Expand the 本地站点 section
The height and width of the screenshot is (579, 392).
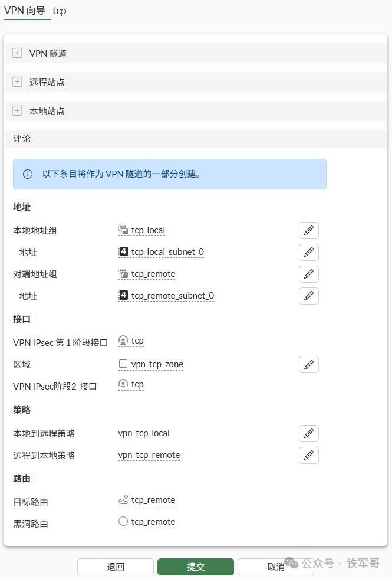[17, 110]
